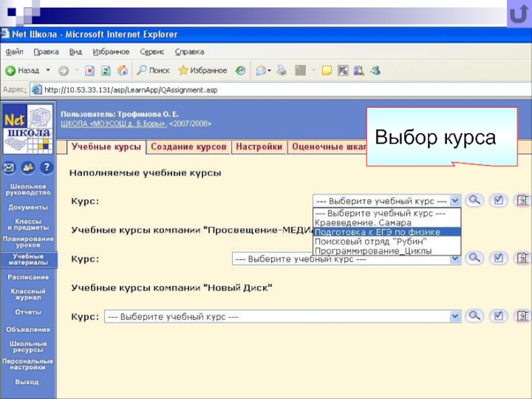Viewport: 532px width, 399px height.
Task: Click the magnifier icon for the first course row
Action: pyautogui.click(x=473, y=200)
